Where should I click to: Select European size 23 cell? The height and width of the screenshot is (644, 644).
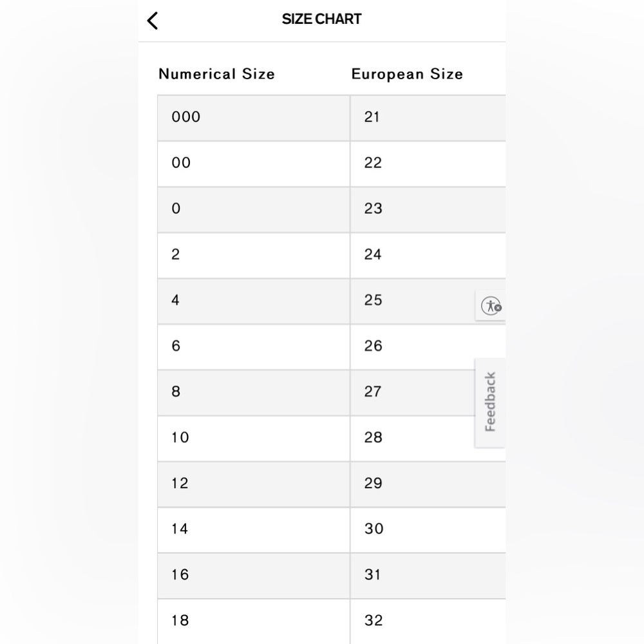pyautogui.click(x=428, y=209)
